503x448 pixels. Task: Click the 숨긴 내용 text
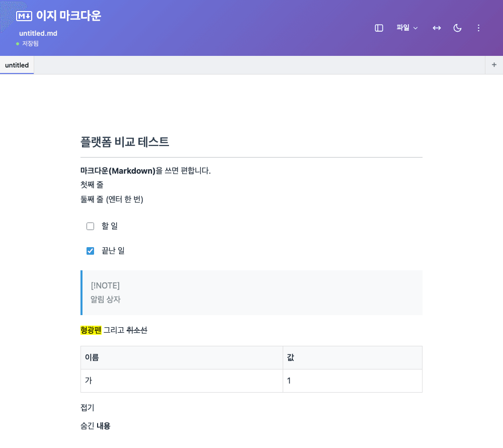(x=95, y=426)
